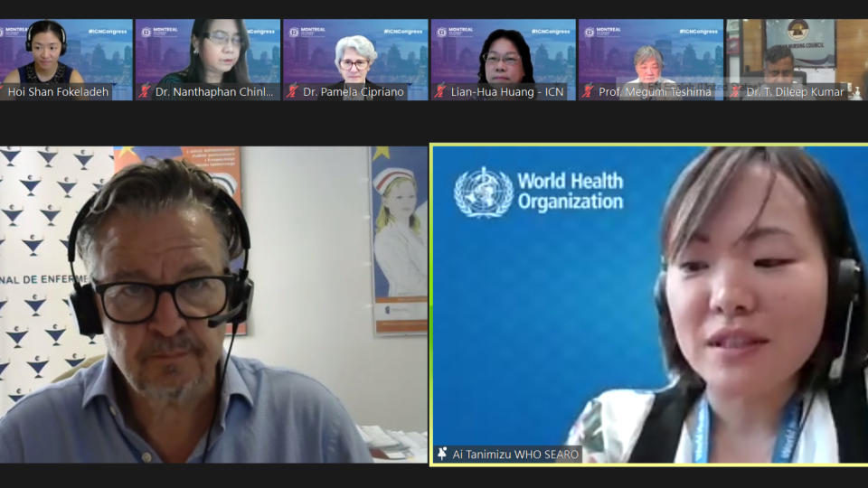This screenshot has width=868, height=488.
Task: Click the name label "Dr. Pamela Cipriano"
Action: (x=354, y=92)
